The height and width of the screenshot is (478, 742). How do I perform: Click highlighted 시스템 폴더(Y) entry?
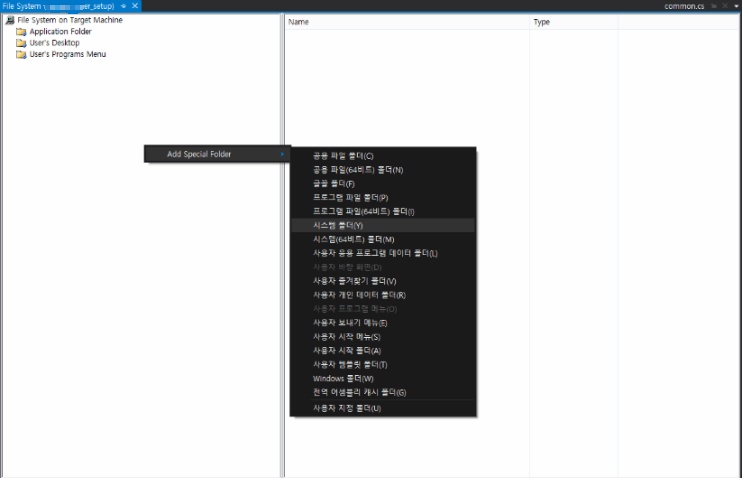(x=383, y=225)
